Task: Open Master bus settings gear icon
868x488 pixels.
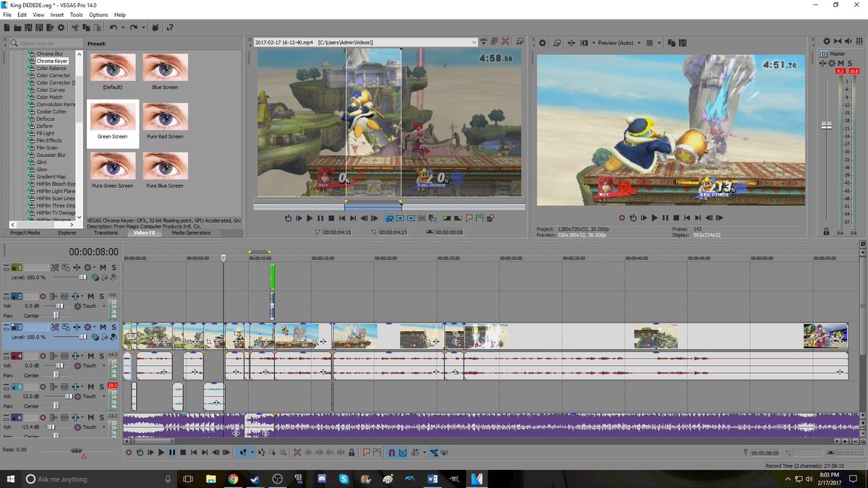Action: coord(827,43)
